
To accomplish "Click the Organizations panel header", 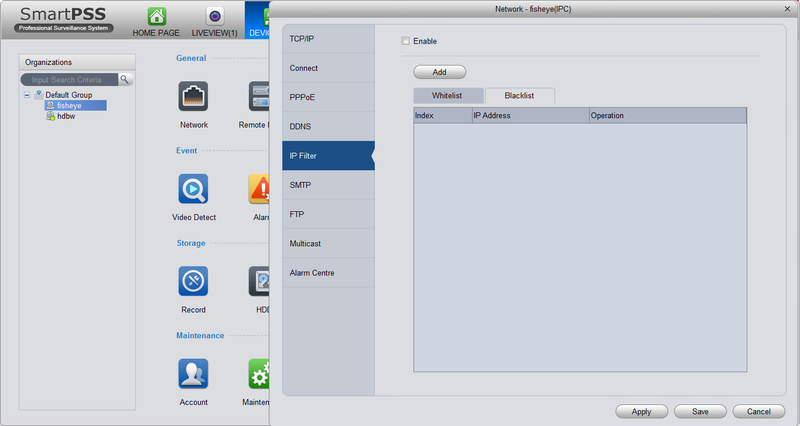I will [78, 62].
